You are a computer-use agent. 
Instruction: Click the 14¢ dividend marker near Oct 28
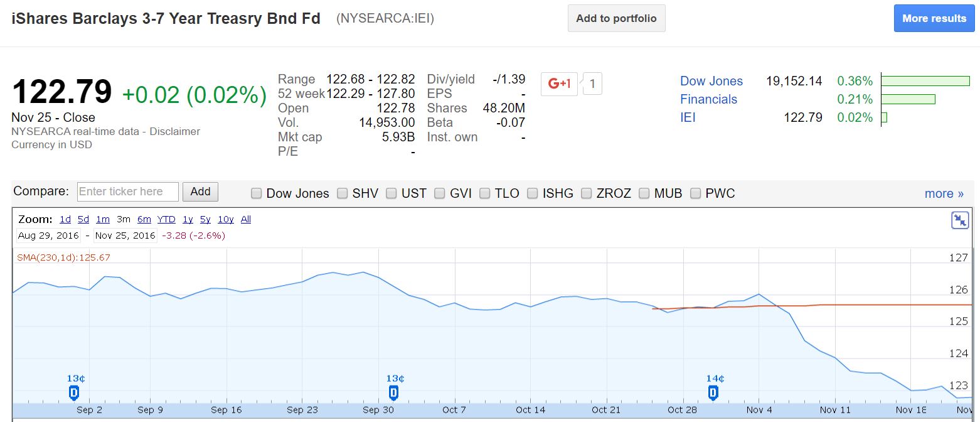coord(713,392)
